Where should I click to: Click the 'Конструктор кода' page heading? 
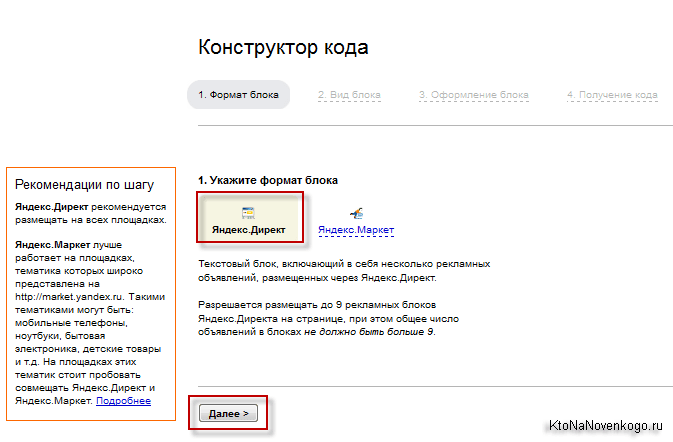point(283,47)
